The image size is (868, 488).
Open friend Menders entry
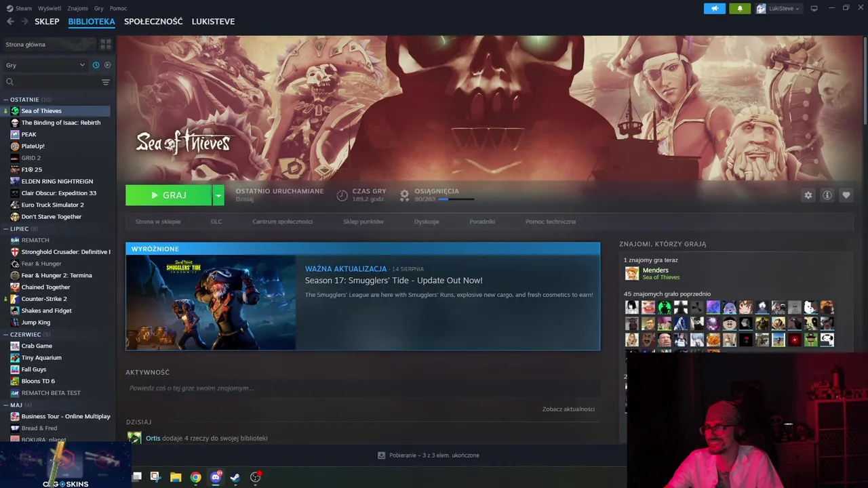point(652,273)
